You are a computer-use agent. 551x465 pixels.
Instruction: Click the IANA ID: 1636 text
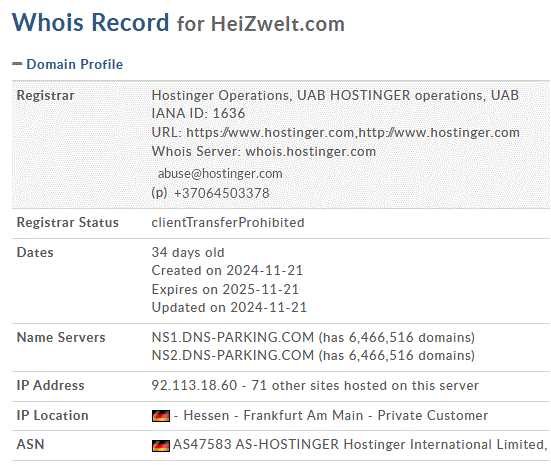pos(198,114)
